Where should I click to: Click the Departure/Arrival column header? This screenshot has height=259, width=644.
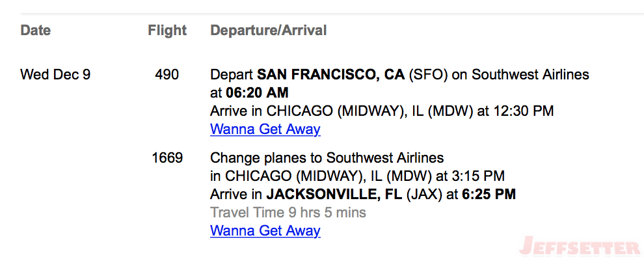pos(268,31)
